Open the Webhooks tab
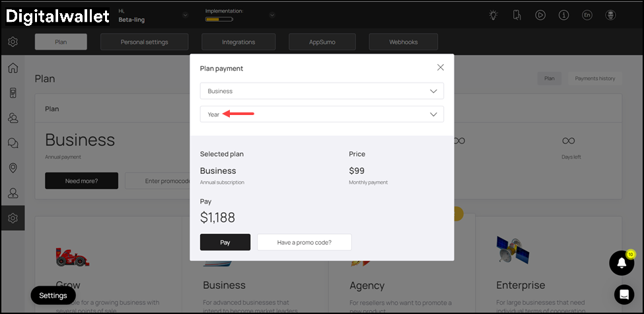This screenshot has height=314, width=644. click(403, 42)
